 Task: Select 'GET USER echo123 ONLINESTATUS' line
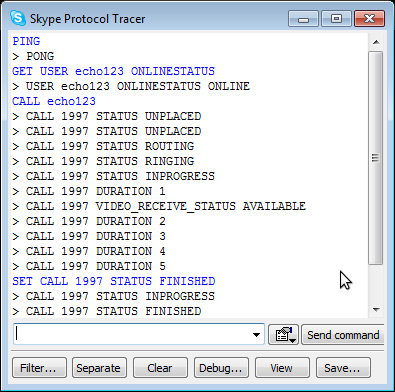(114, 71)
